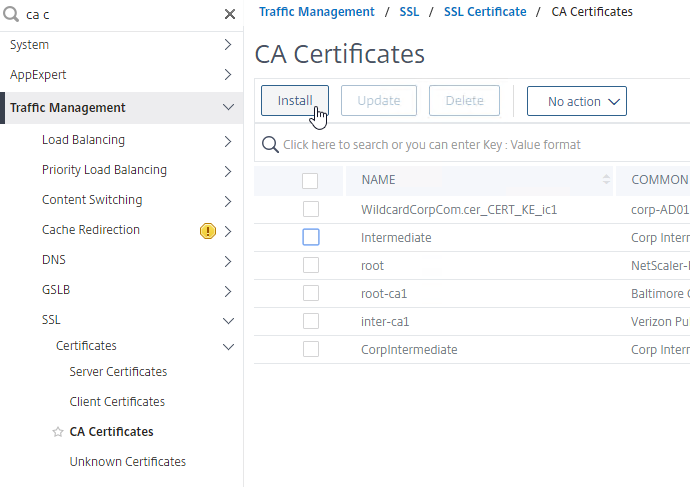Open the No action dropdown

coord(576,101)
